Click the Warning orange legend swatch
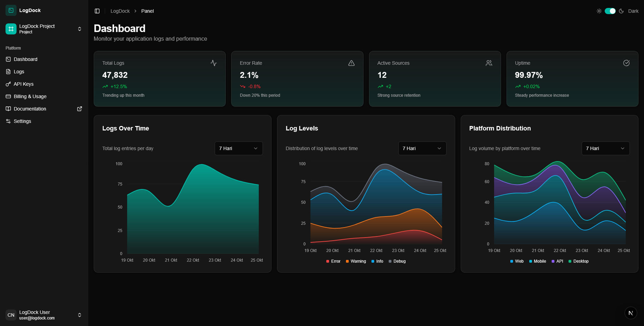 (347, 261)
